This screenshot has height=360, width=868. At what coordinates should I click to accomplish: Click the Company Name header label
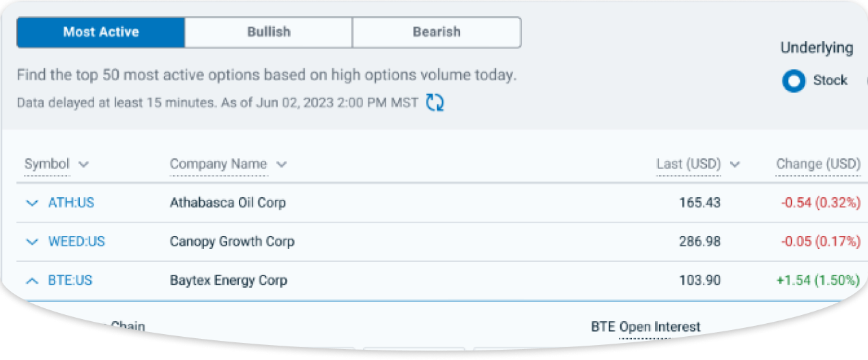[218, 164]
